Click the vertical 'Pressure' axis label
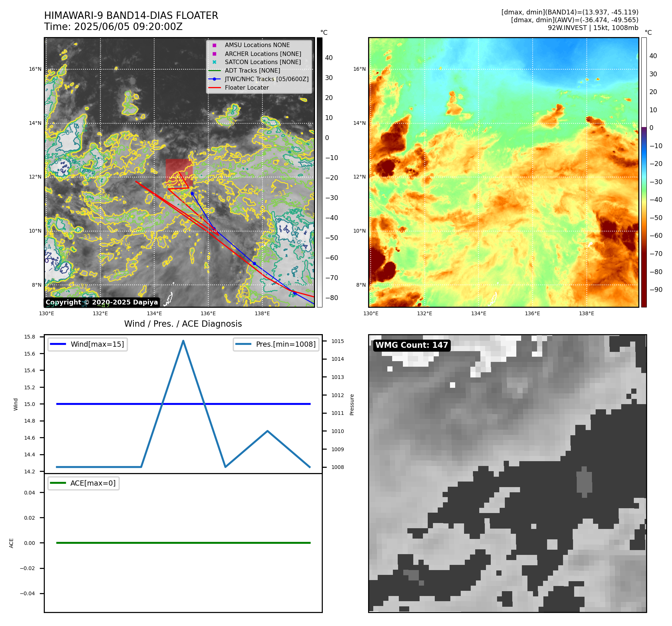 pyautogui.click(x=352, y=404)
